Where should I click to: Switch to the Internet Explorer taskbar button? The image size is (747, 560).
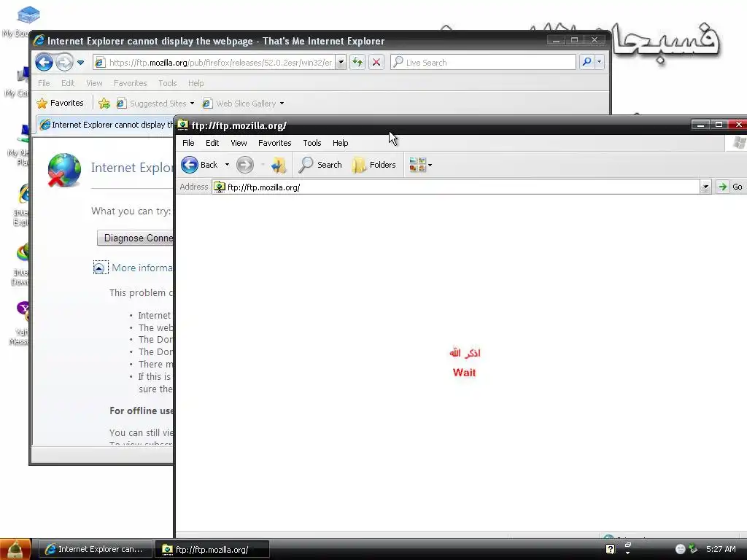coord(96,550)
